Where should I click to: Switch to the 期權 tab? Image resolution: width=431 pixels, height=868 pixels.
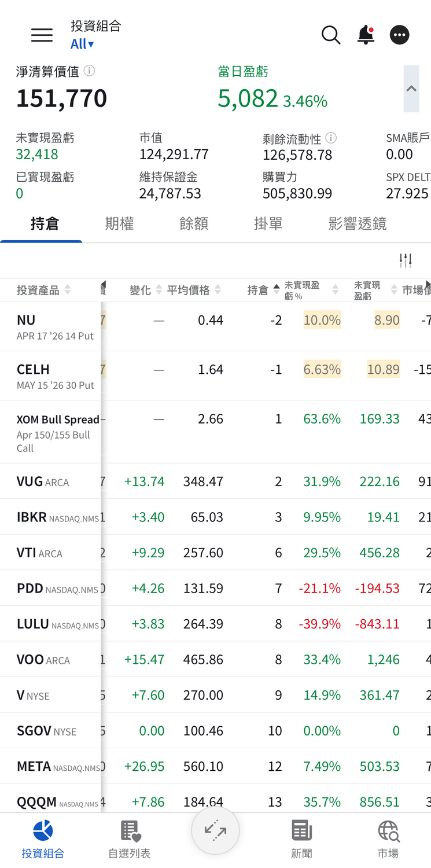click(x=119, y=223)
